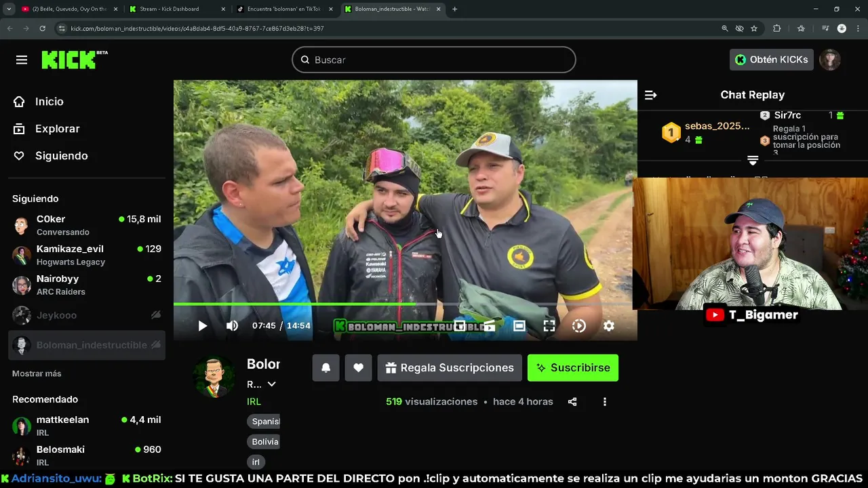Collapse the Chat Replay panel
The width and height of the screenshot is (868, 488).
[650, 95]
